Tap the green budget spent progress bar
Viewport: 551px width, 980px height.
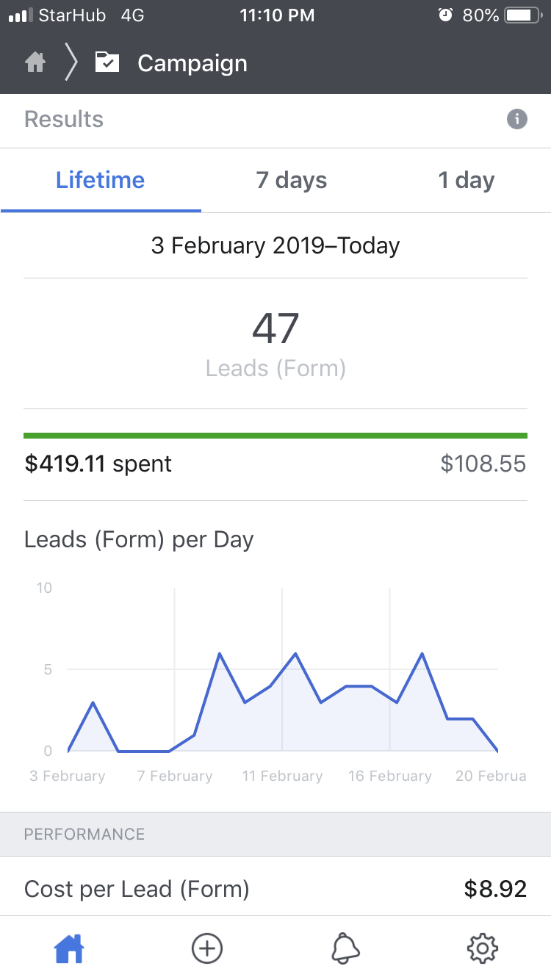coord(275,436)
